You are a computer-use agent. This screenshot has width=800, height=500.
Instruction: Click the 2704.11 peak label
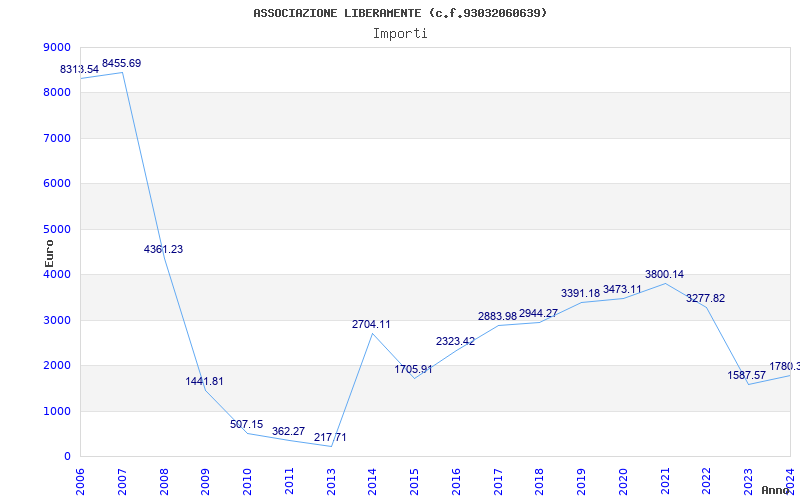tap(371, 324)
